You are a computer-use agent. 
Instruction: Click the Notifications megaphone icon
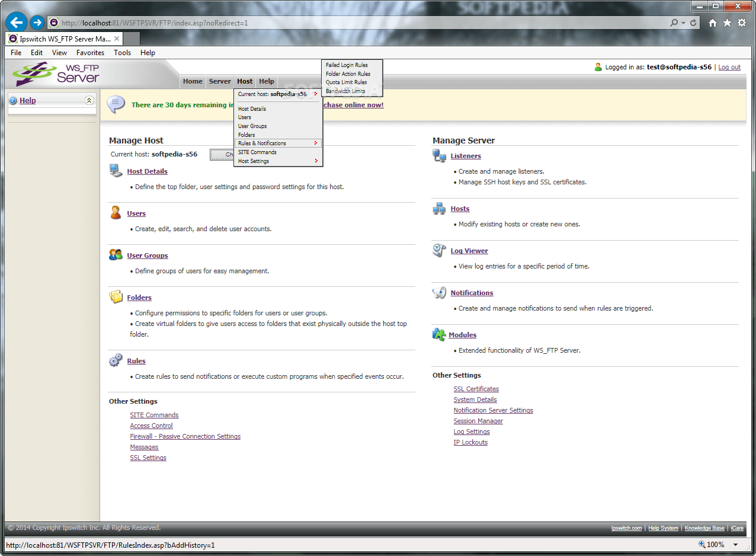click(439, 293)
